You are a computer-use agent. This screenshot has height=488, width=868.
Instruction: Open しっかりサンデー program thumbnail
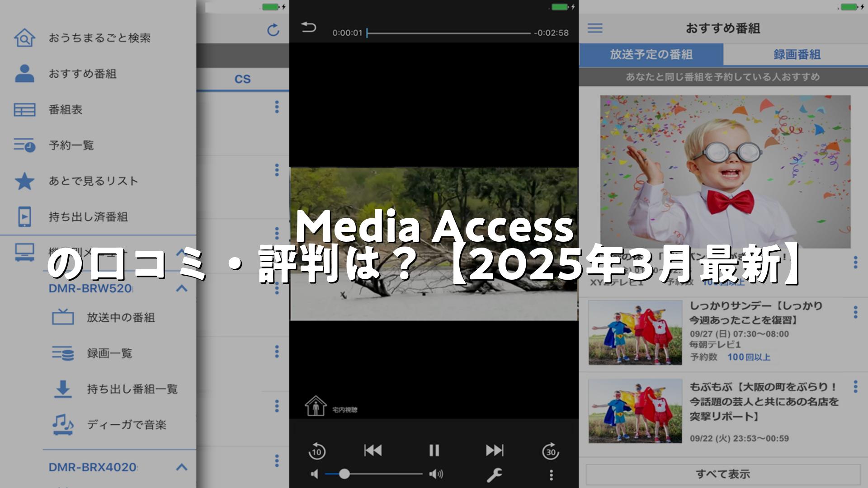[x=635, y=332]
